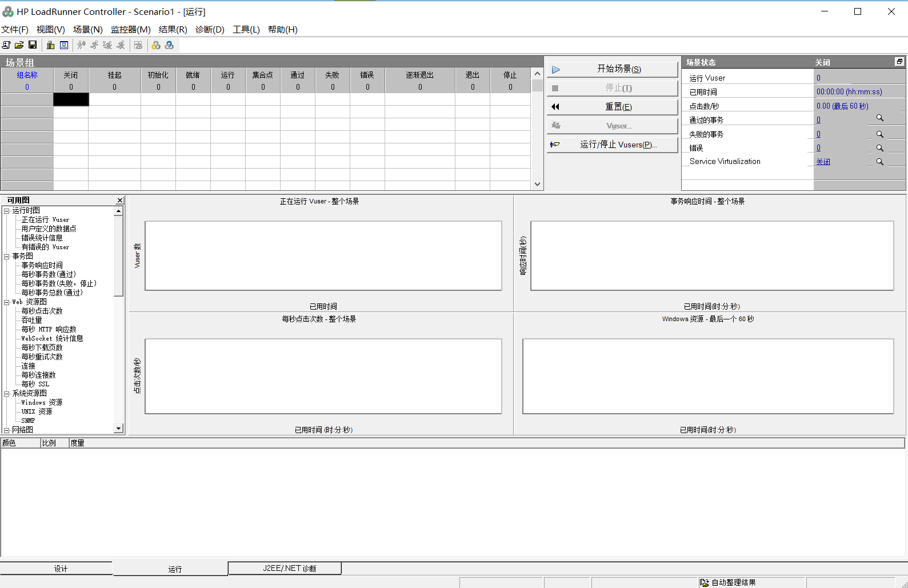Click scroll up arrow in 场景组 grid

(537, 74)
